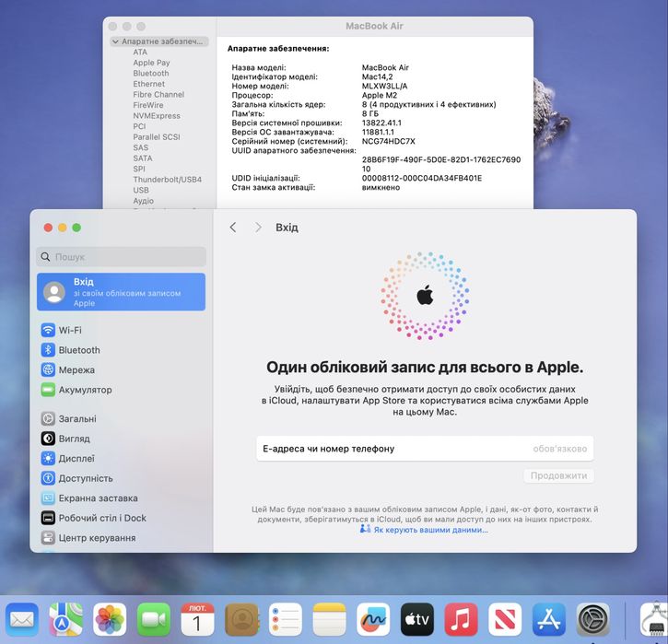This screenshot has height=644, width=668.
Task: Click model number MLXW3LL/A value
Action: [x=384, y=86]
